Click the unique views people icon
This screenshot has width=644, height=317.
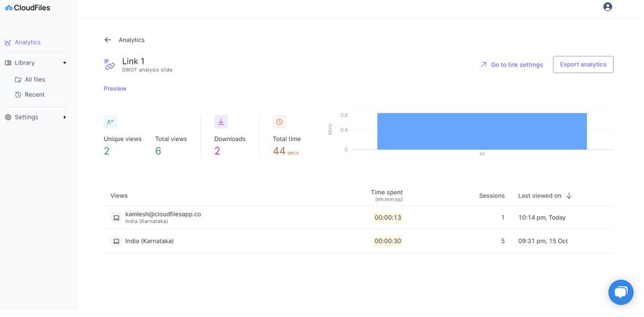(x=110, y=122)
